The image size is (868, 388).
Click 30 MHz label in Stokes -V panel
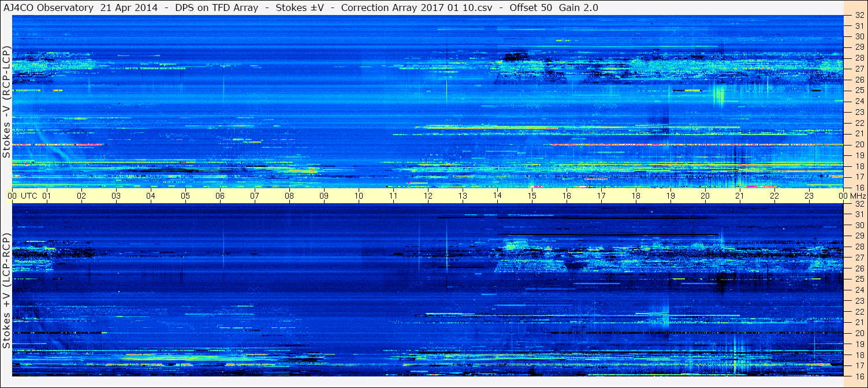[859, 36]
